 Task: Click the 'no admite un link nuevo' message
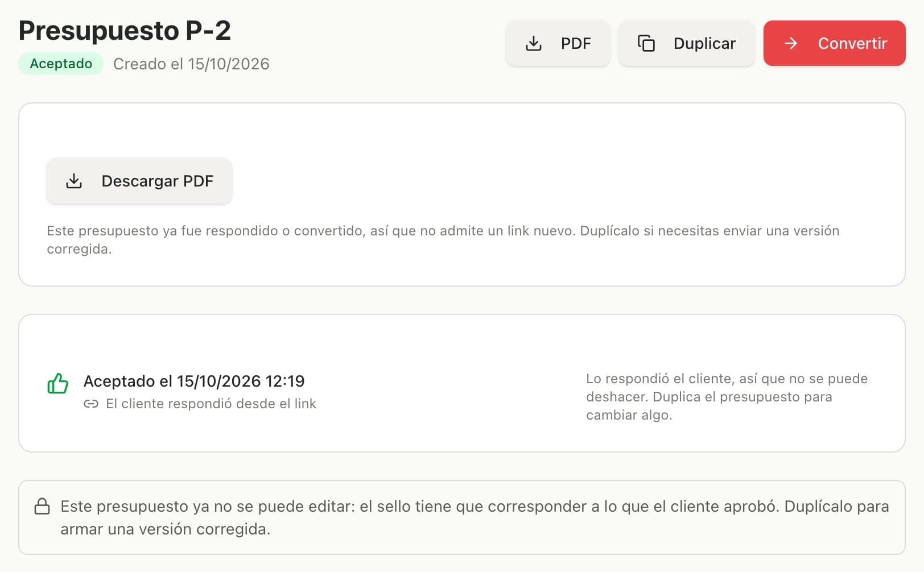coord(443,240)
